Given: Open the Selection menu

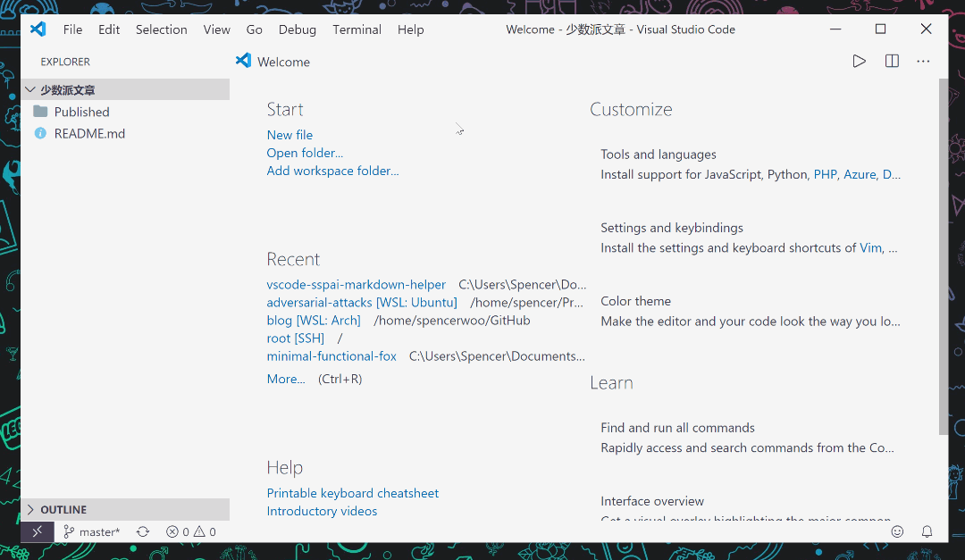Looking at the screenshot, I should point(161,29).
